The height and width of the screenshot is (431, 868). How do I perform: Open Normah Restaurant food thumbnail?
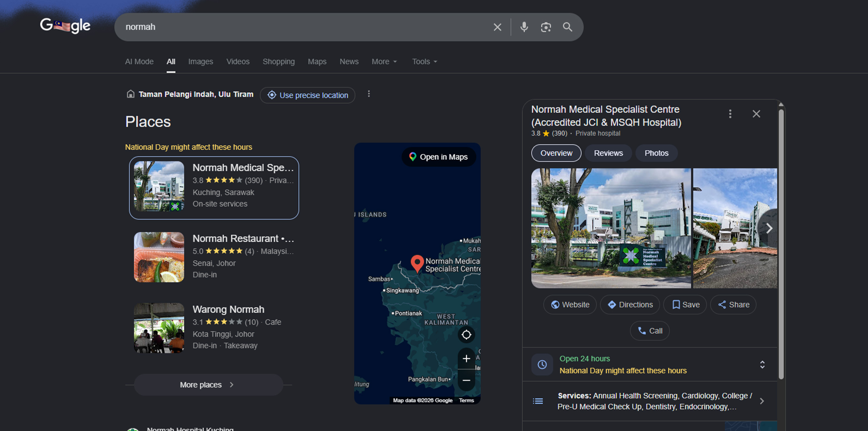pos(159,257)
